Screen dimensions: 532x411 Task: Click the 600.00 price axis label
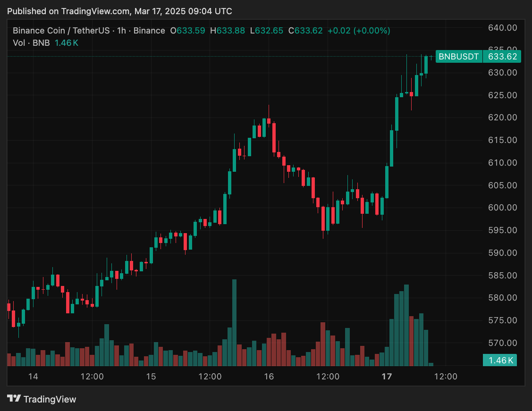tap(502, 208)
